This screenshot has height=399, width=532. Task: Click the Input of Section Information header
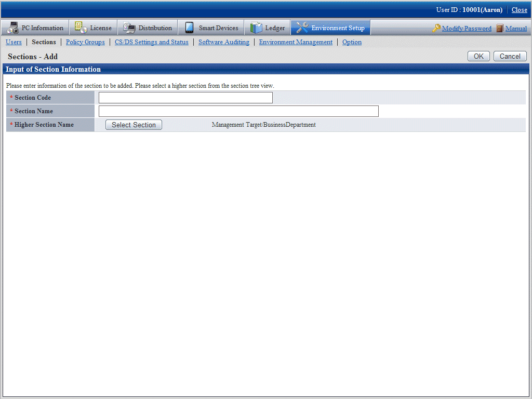53,69
